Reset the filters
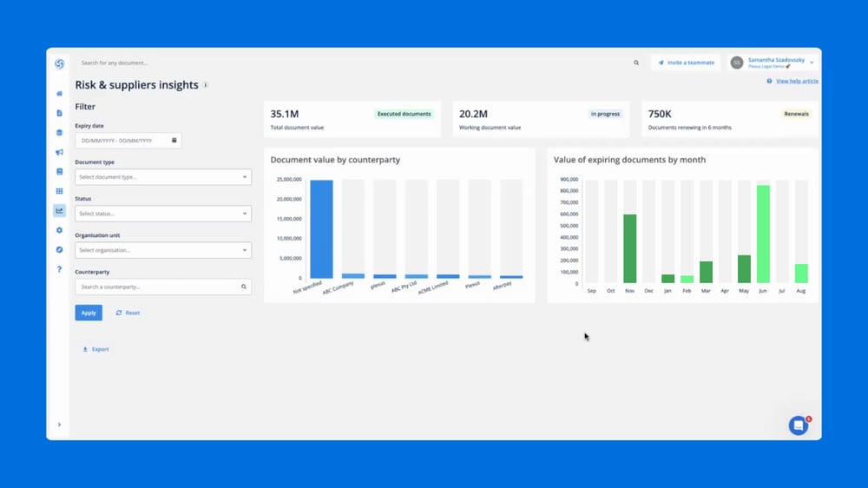This screenshot has width=868, height=488. (128, 313)
